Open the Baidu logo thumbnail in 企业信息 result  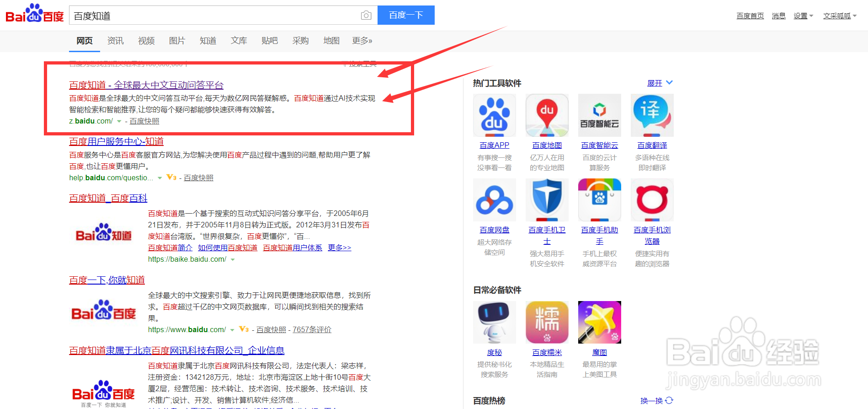[x=104, y=393]
